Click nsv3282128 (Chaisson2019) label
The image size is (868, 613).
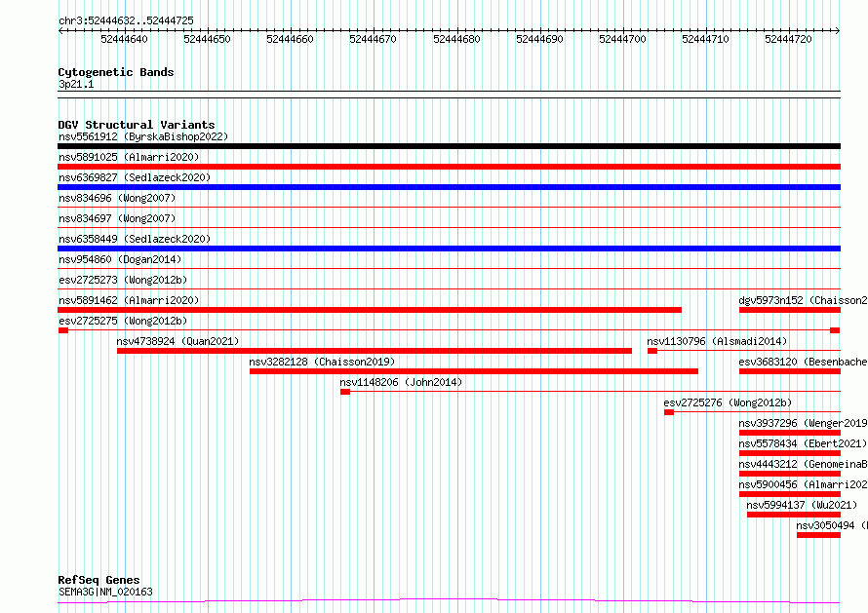point(322,362)
